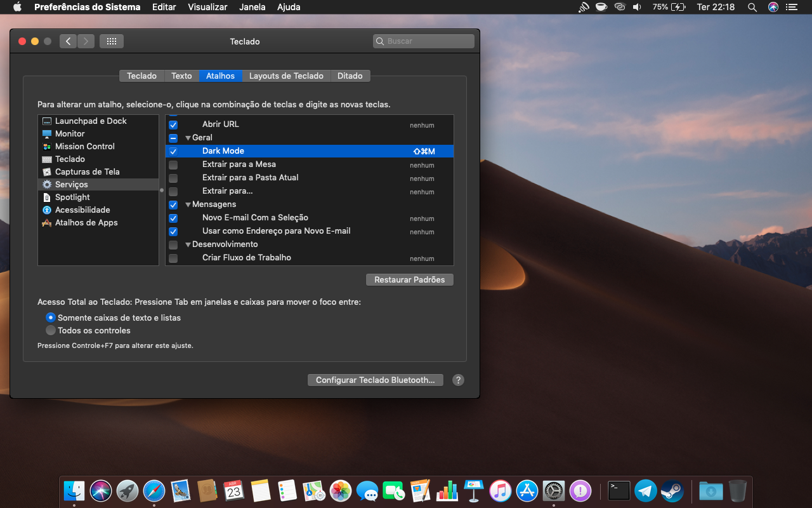Open App Store in dock
The width and height of the screenshot is (812, 508).
tap(527, 490)
